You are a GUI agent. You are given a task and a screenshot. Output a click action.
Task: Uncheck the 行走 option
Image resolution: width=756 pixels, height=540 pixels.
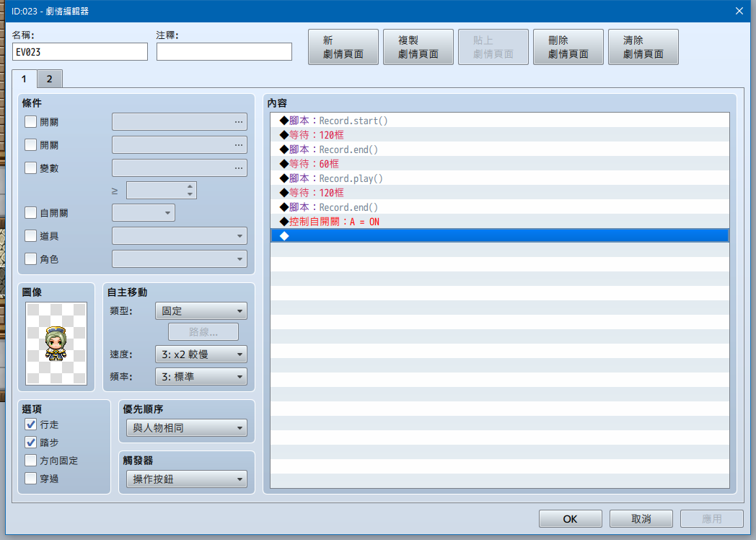30,424
